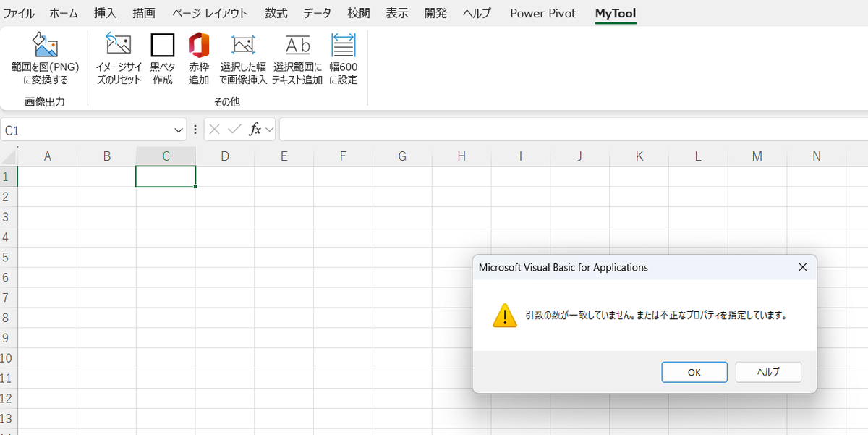Viewport: 868px width, 435px height.
Task: Select row 13 header
Action: (9, 419)
